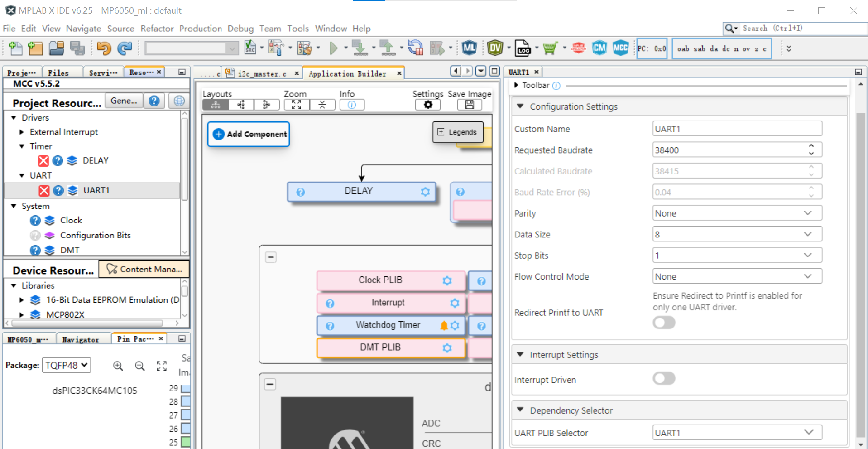The height and width of the screenshot is (449, 868).
Task: Create a new file from toolbar
Action: click(15, 48)
